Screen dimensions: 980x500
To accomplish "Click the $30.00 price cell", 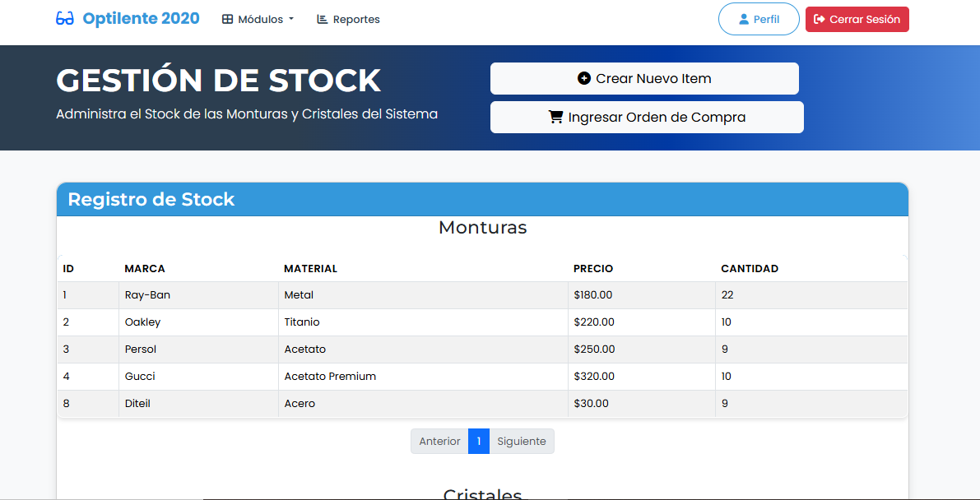I will pyautogui.click(x=642, y=404).
